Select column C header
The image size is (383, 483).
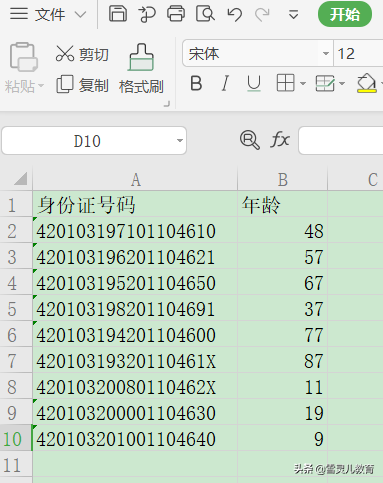click(356, 180)
